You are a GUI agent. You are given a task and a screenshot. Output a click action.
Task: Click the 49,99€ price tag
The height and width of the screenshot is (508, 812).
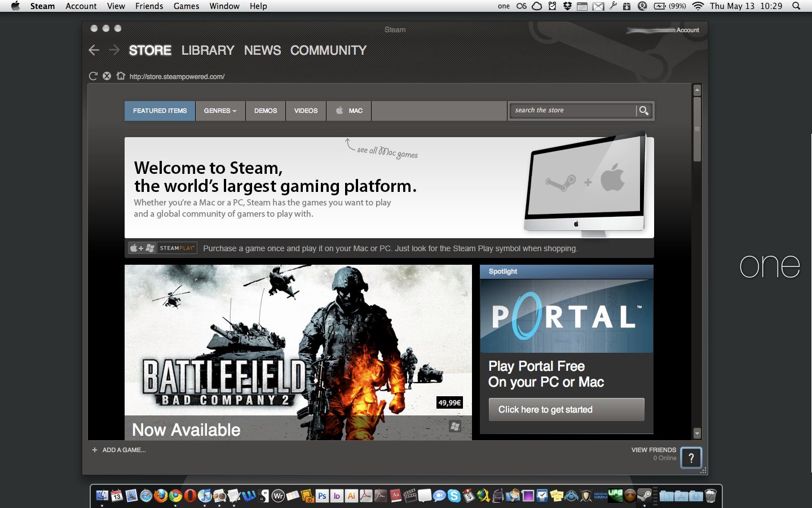(x=449, y=402)
